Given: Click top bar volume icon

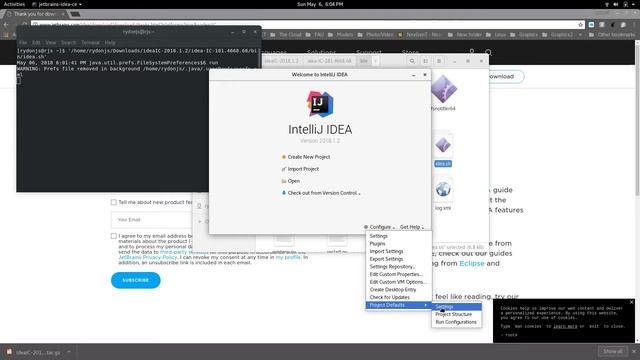Looking at the screenshot, I should pyautogui.click(x=616, y=4).
